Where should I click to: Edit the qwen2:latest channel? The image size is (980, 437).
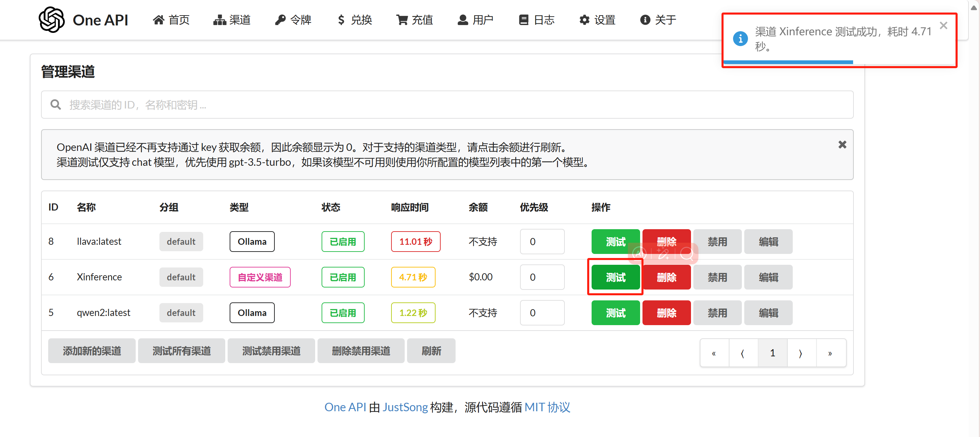click(x=768, y=313)
